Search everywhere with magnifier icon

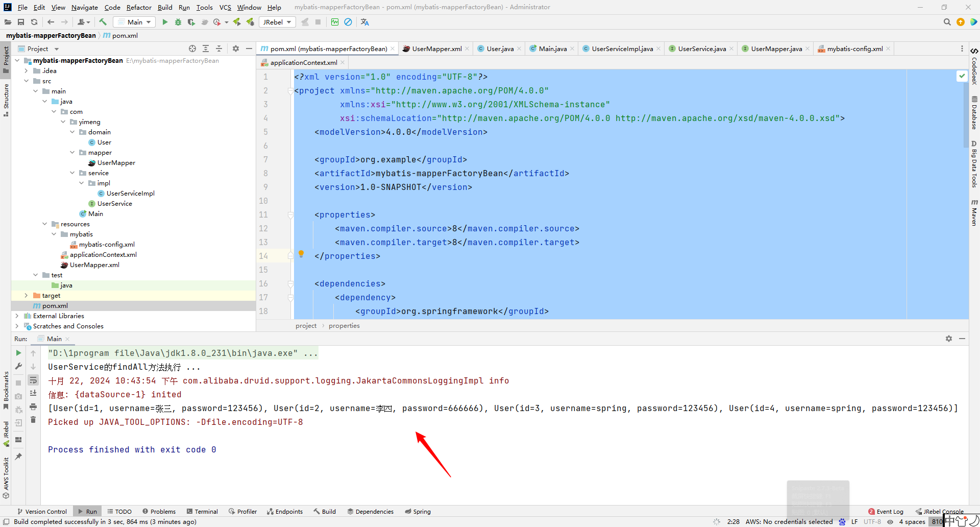[947, 22]
